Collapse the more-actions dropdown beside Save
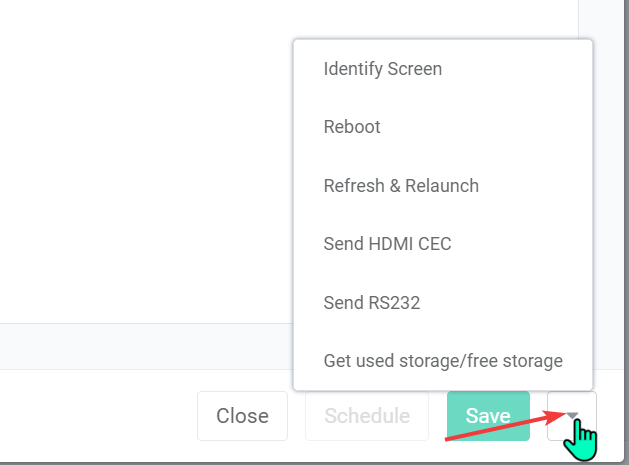Image resolution: width=629 pixels, height=465 pixels. (572, 416)
